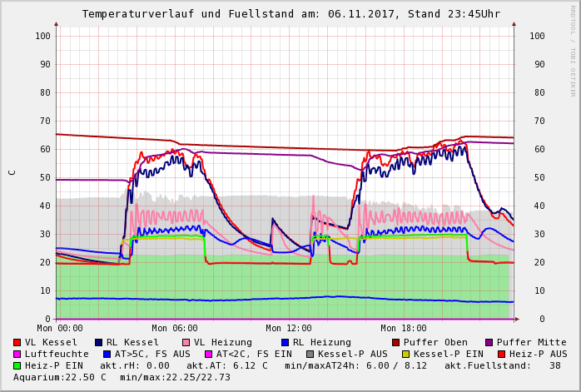Select the pink VL Heizung legend swatch
Viewport: 581px width, 392px height.
point(186,342)
